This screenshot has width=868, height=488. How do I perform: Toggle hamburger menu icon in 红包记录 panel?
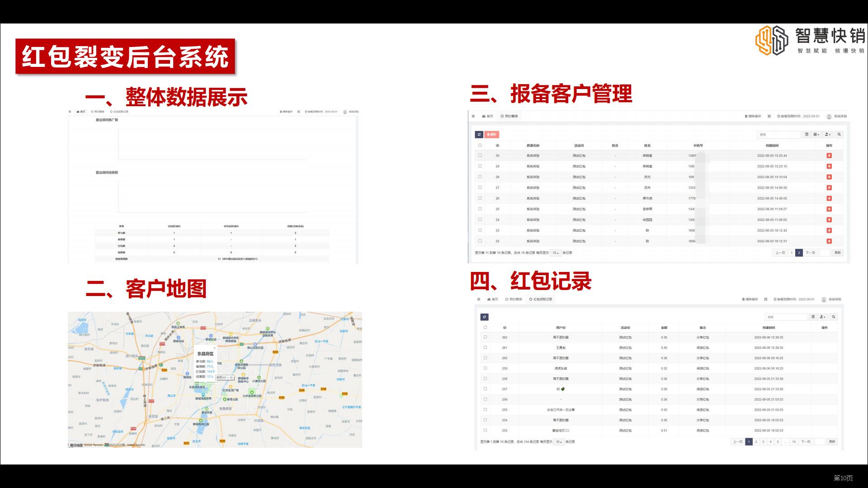479,299
